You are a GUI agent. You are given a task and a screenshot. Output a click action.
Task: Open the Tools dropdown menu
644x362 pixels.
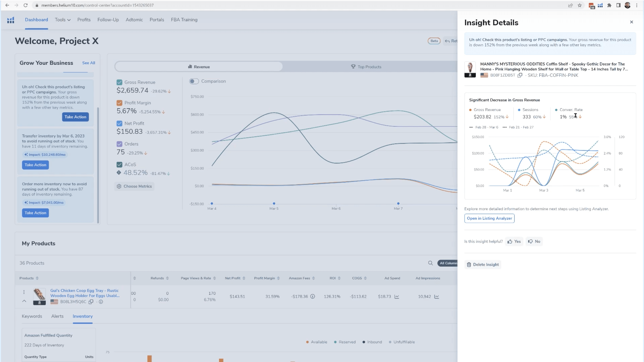[62, 20]
